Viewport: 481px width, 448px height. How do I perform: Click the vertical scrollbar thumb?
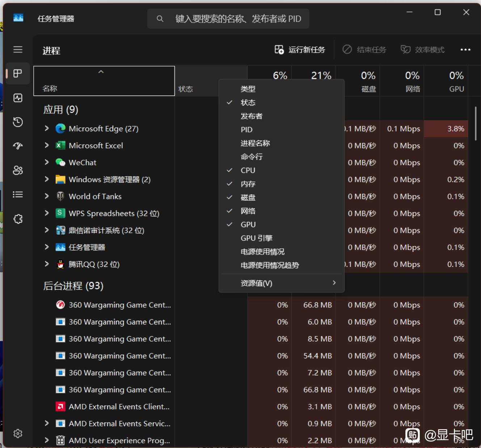[x=475, y=123]
